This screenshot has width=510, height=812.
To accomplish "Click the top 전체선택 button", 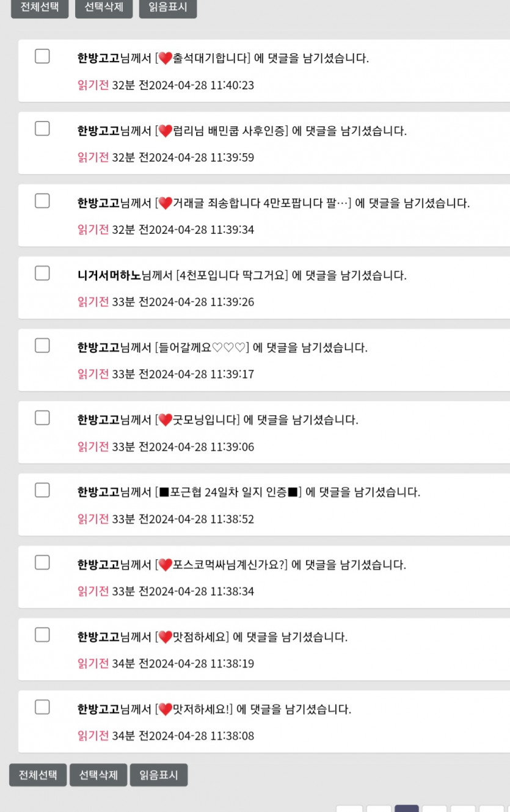I will tap(39, 7).
